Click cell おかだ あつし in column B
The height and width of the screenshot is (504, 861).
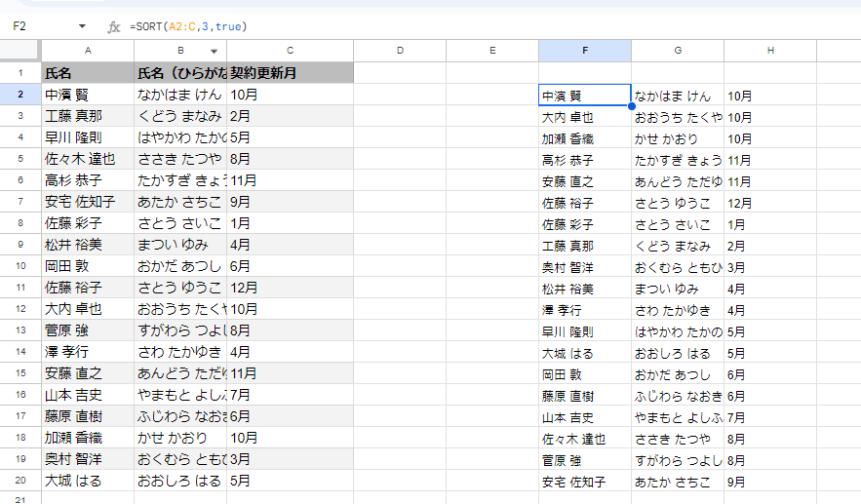[x=180, y=266]
